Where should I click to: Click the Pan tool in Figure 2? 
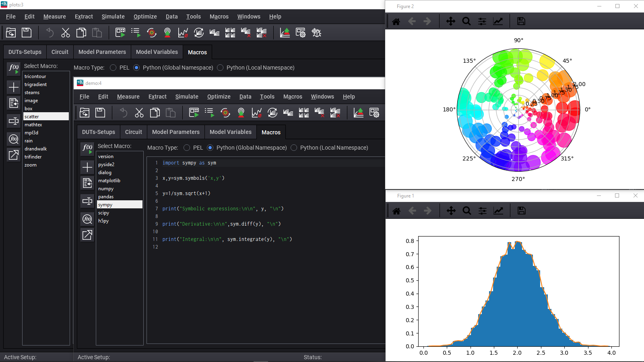click(450, 21)
